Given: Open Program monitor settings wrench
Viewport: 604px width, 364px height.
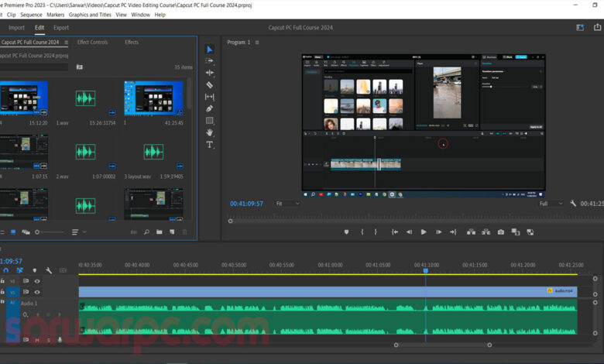Looking at the screenshot, I should [573, 204].
